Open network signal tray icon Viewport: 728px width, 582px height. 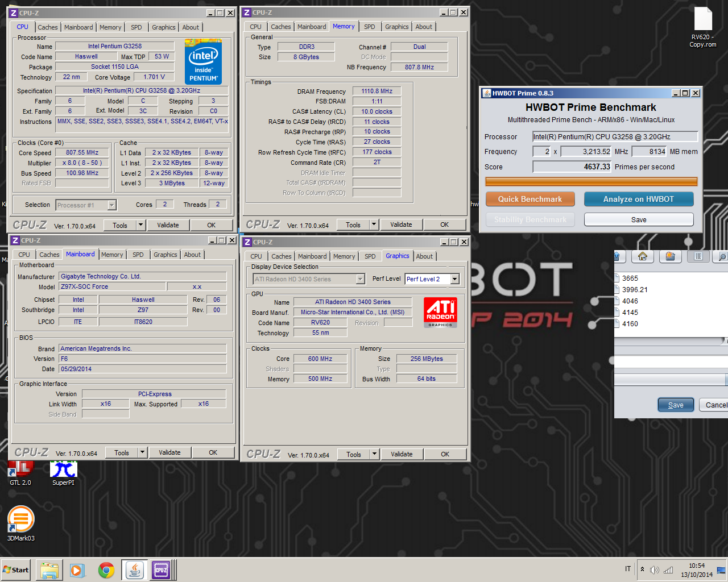[668, 570]
